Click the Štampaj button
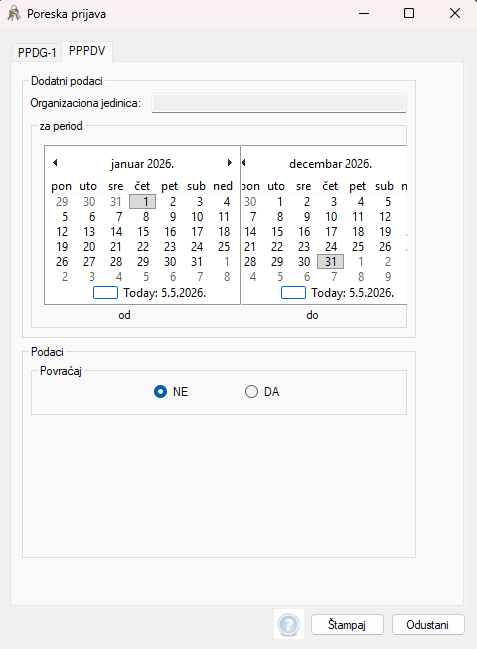The image size is (477, 649). tap(347, 625)
